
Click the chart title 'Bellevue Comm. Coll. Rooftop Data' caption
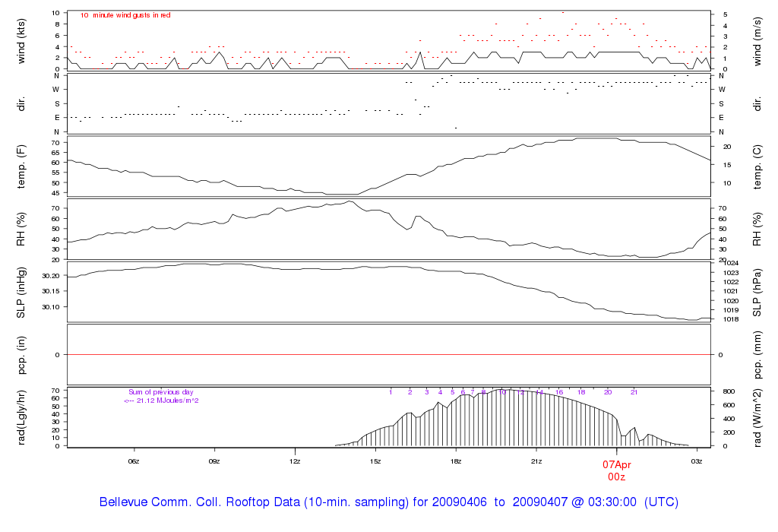pyautogui.click(x=389, y=502)
